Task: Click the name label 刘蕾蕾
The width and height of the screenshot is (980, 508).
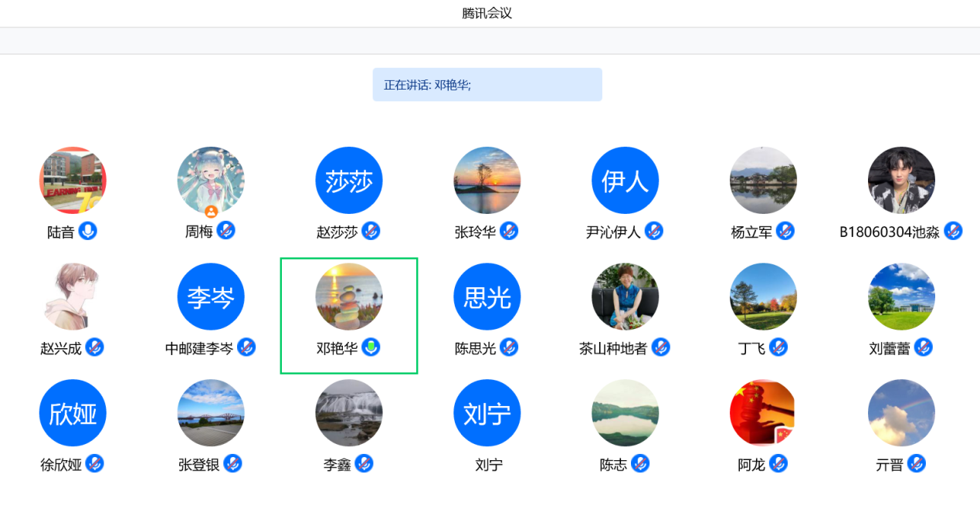Action: click(x=890, y=348)
